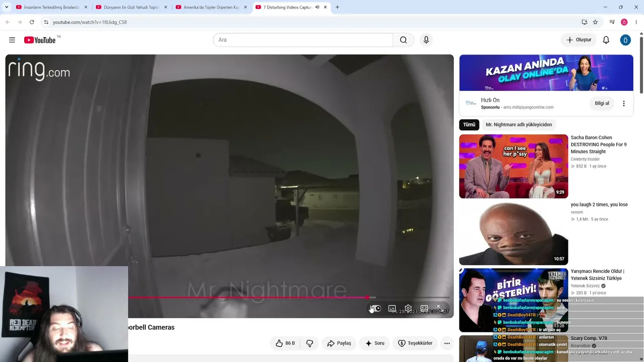
Task: Switch player to theater mode
Action: (x=424, y=308)
